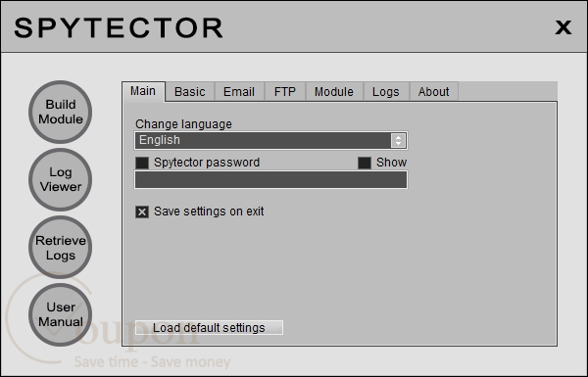Select the Module tab
This screenshot has height=377, width=588.
pyautogui.click(x=334, y=92)
